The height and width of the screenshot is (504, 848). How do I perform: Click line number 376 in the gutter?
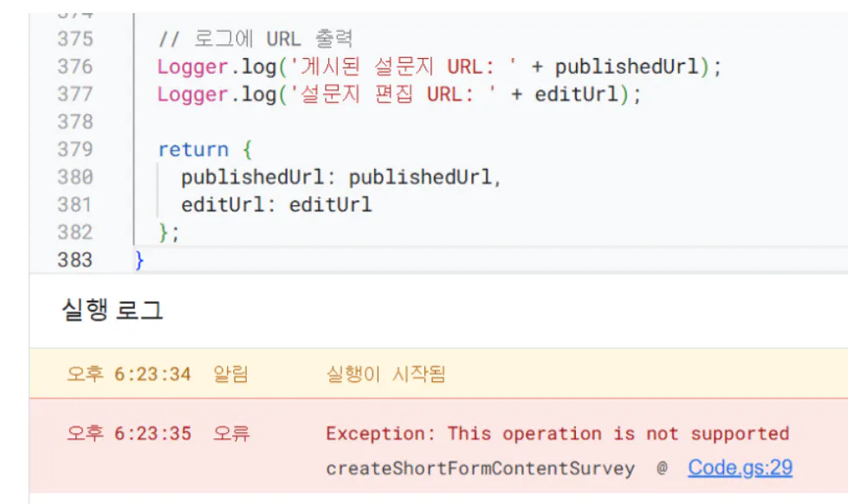click(75, 67)
